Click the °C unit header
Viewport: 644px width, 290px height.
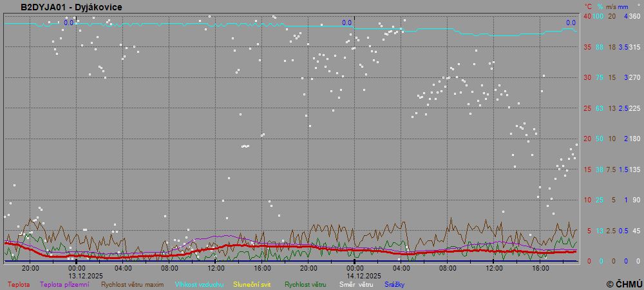pyautogui.click(x=587, y=6)
